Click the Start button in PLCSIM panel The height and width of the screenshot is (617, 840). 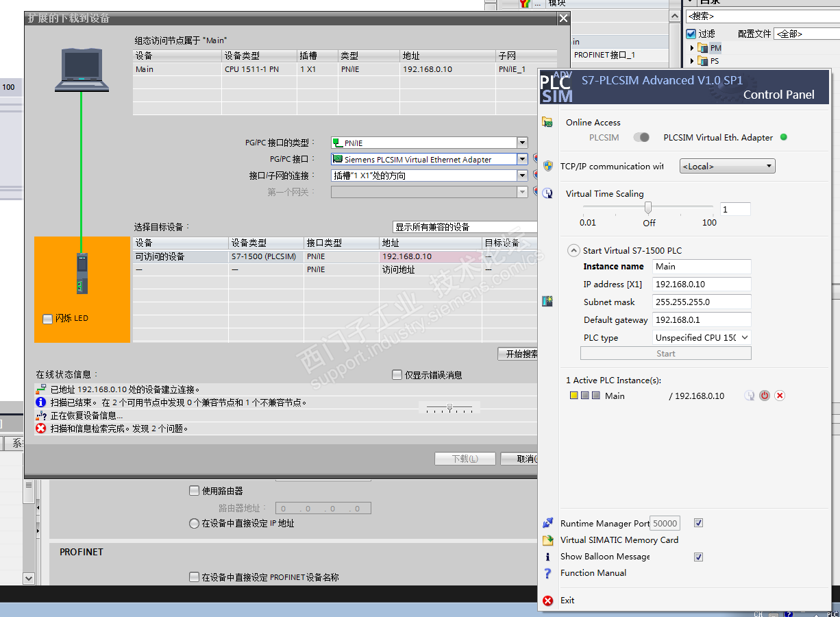tap(666, 354)
